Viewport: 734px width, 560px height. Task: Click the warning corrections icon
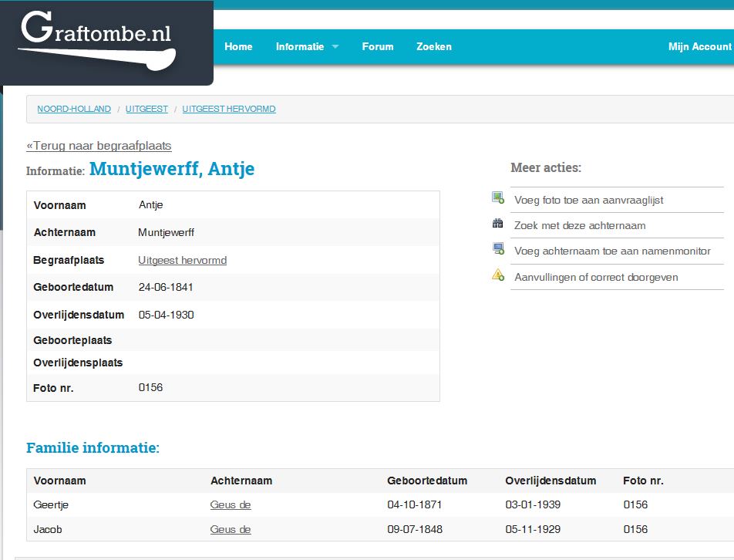pyautogui.click(x=498, y=275)
